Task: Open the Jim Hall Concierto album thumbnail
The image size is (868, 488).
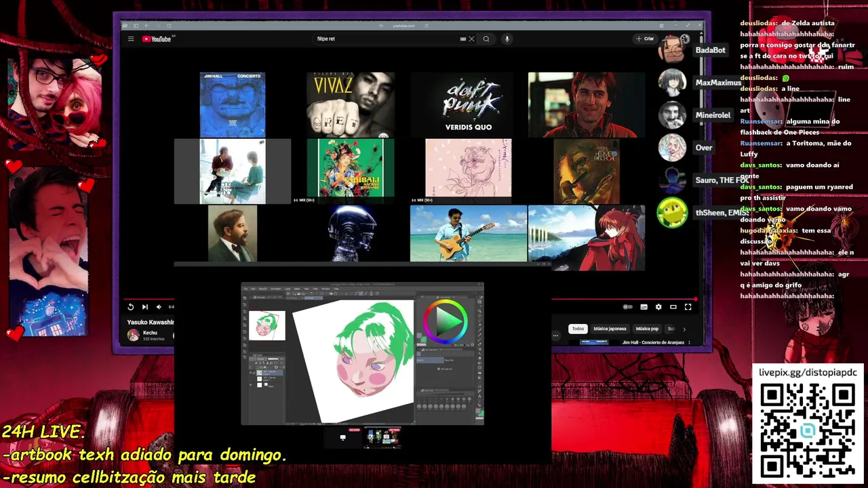Action: point(233,104)
